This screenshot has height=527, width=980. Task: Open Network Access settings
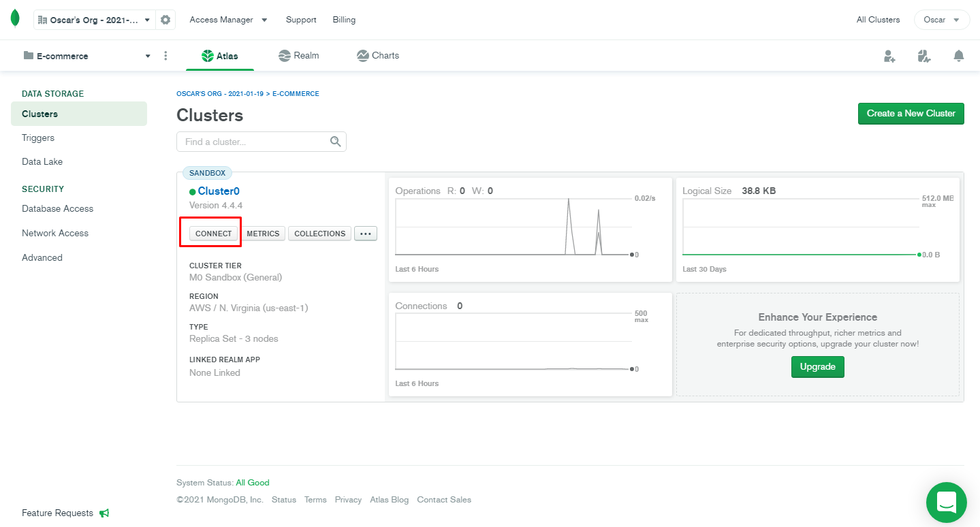[55, 233]
